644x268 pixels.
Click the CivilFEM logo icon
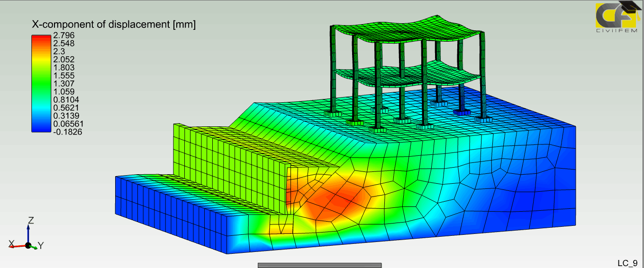tap(616, 18)
